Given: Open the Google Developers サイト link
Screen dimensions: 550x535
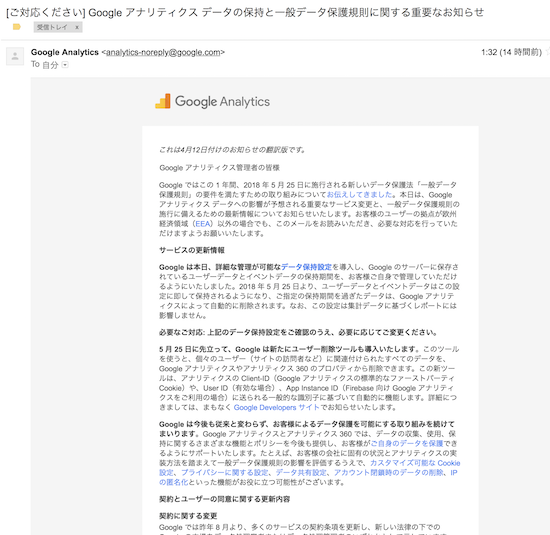Looking at the screenshot, I should click(276, 407).
